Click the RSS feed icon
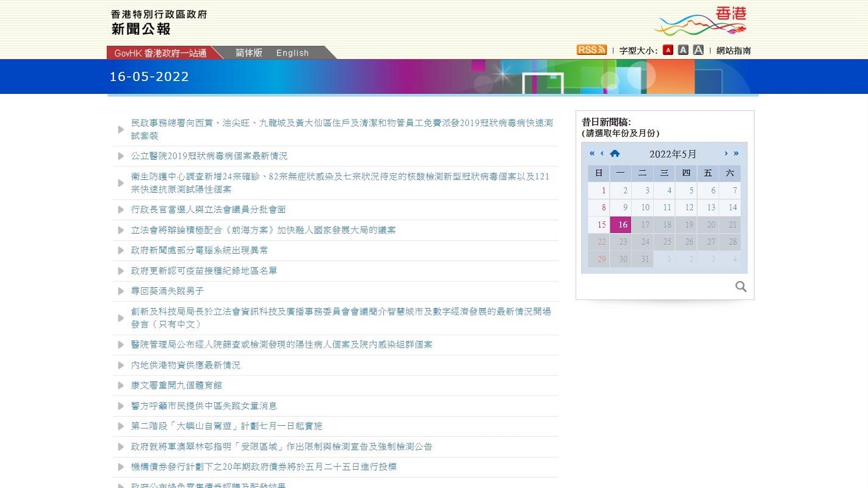This screenshot has width=868, height=488. click(x=590, y=49)
